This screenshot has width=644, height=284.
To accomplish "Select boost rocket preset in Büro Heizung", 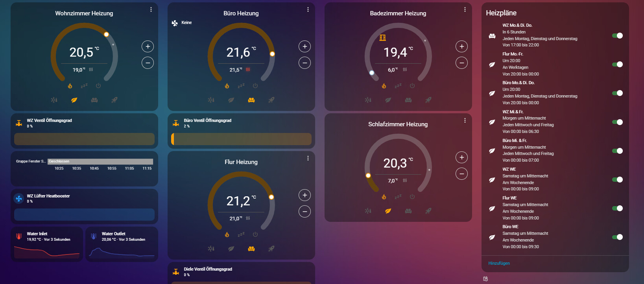I will [x=271, y=100].
